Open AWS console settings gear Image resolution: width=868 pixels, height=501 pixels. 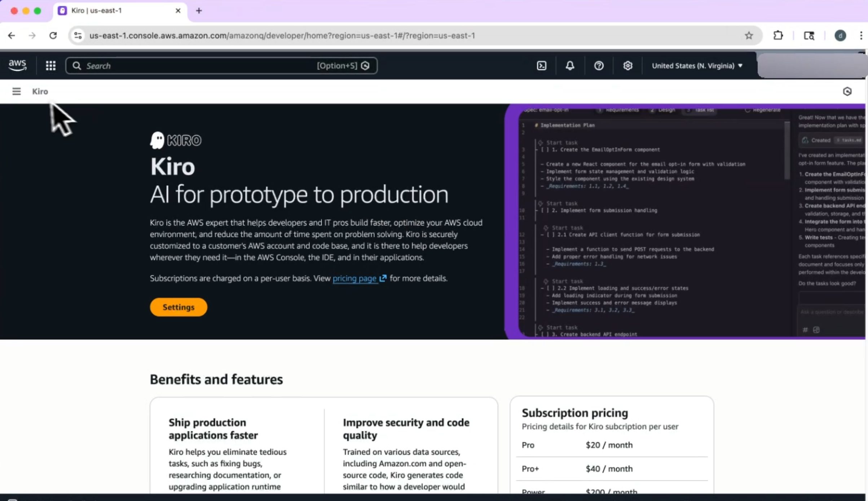coord(627,66)
